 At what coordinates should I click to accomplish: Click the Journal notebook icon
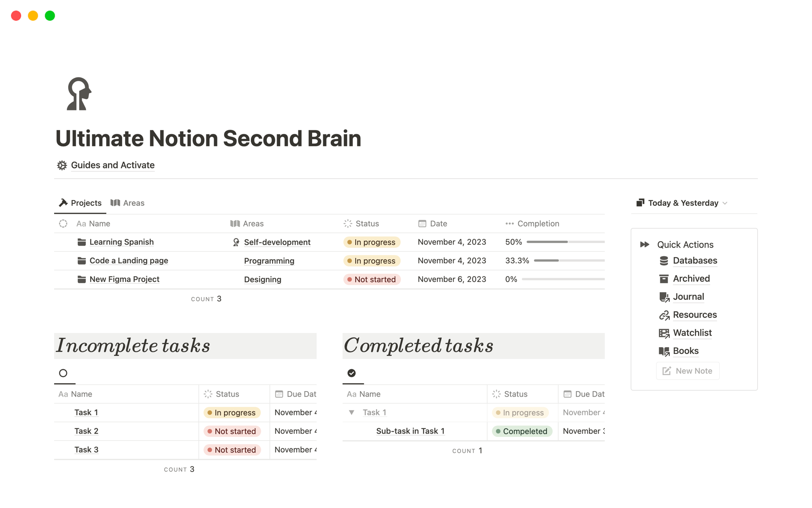pos(664,297)
